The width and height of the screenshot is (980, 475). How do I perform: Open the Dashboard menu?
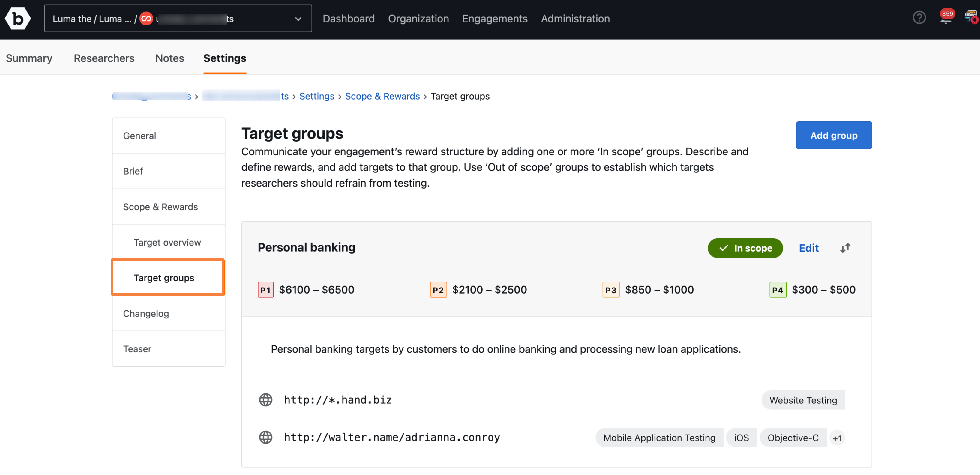[x=349, y=19]
